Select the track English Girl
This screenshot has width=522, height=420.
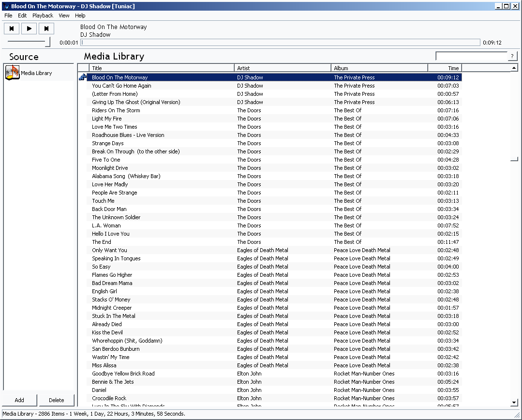click(x=275, y=291)
